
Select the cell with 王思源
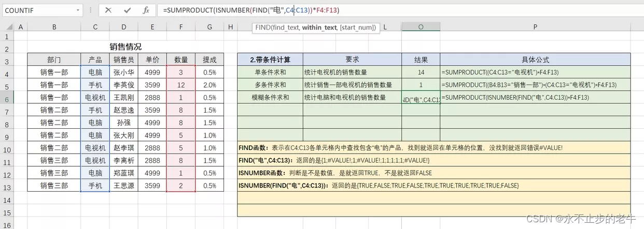(x=124, y=185)
